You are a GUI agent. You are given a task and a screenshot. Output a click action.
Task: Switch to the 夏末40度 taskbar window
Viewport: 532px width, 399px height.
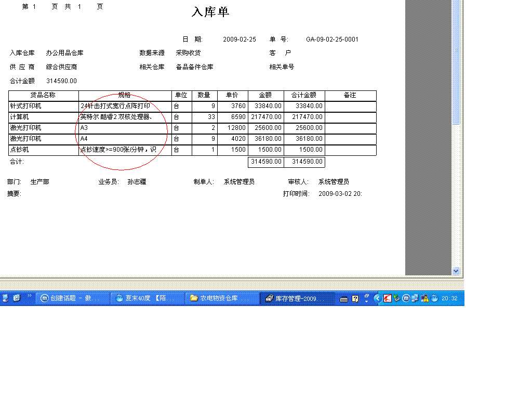(149, 298)
